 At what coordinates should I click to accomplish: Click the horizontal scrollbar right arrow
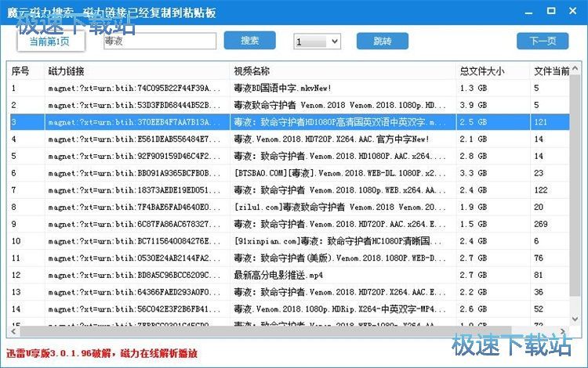click(x=562, y=331)
